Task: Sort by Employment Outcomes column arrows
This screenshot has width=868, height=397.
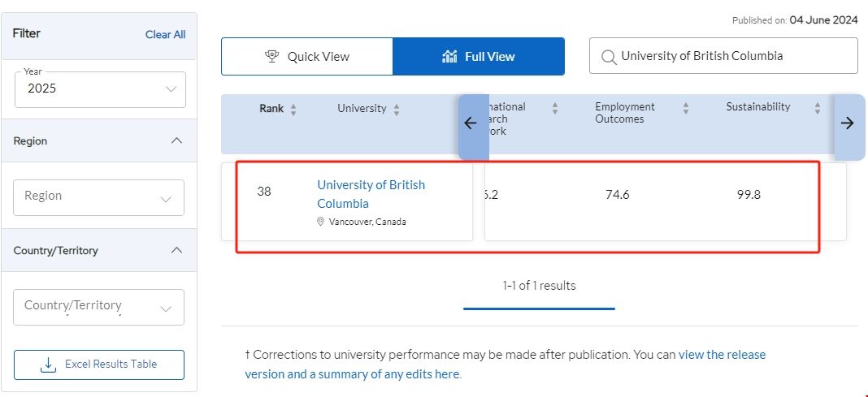Action: point(685,108)
